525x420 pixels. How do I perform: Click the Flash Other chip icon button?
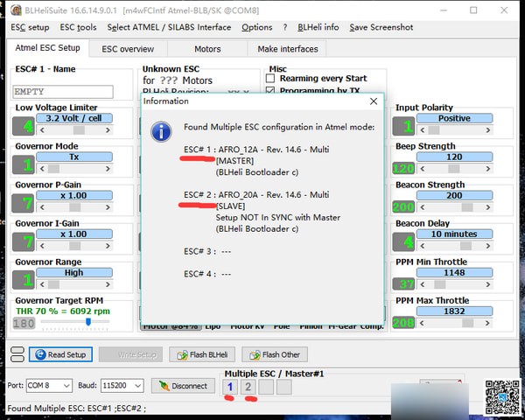(275, 354)
